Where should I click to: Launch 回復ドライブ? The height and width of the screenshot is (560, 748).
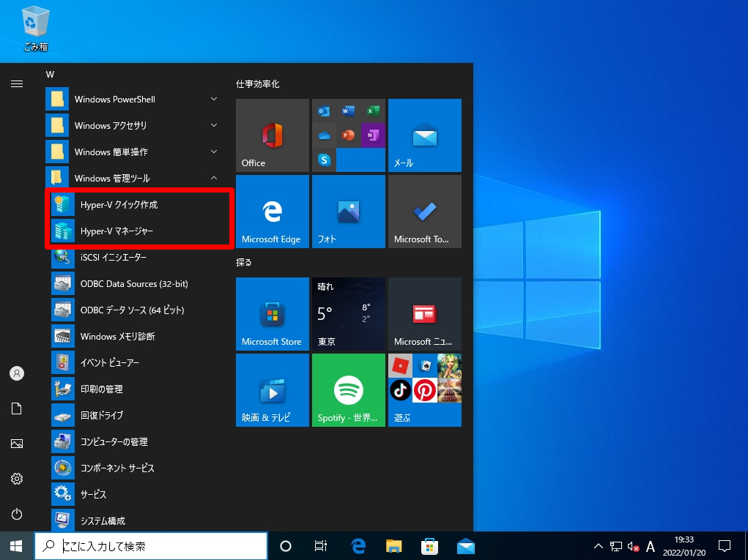(138, 416)
